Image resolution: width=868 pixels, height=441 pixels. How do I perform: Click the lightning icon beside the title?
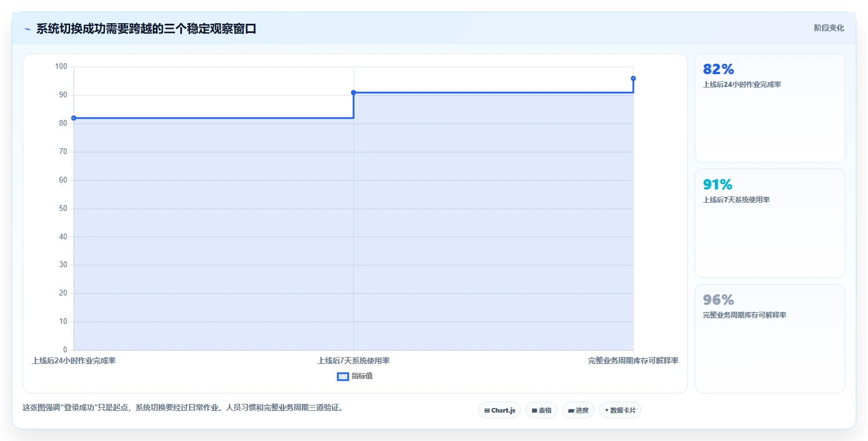point(27,29)
